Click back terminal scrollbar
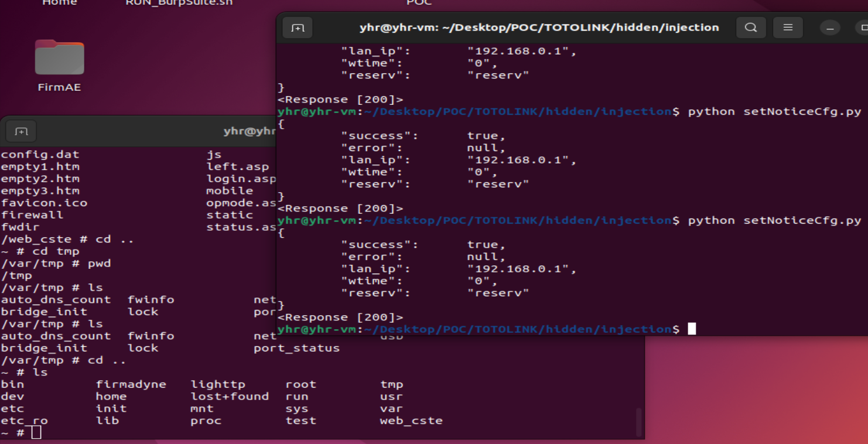 tap(638, 422)
